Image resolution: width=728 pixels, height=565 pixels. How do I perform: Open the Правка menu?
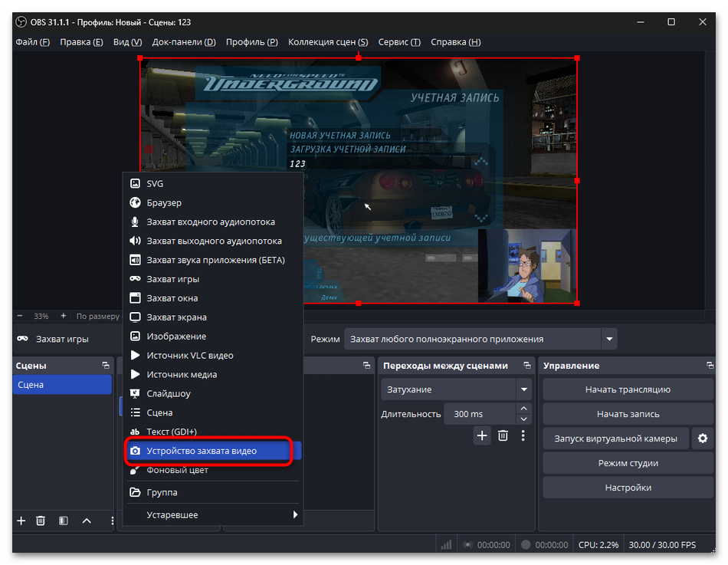pos(81,42)
